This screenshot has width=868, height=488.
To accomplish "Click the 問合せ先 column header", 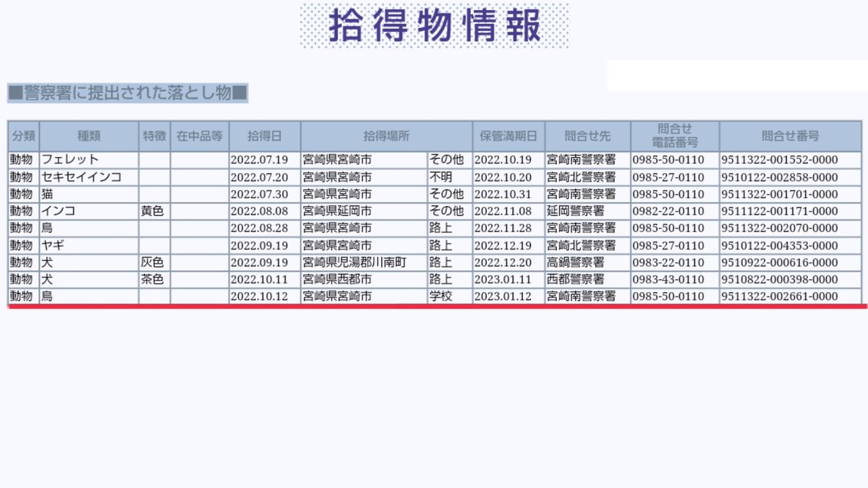I will (587, 136).
